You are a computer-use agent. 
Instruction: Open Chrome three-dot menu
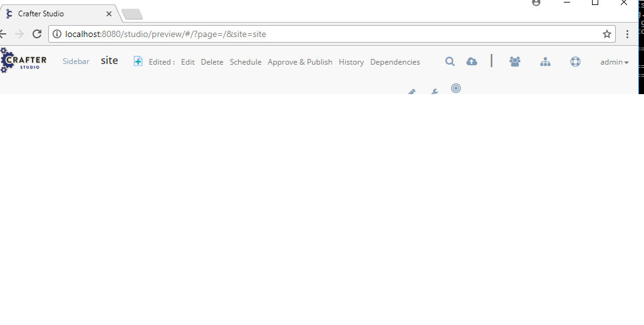(x=627, y=34)
